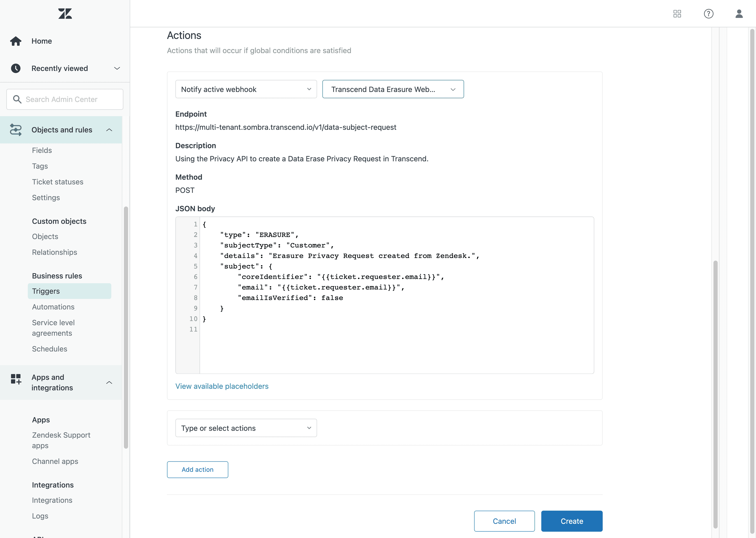Viewport: 756px width, 538px height.
Task: Select Triggers in the sidebar
Action: click(46, 291)
